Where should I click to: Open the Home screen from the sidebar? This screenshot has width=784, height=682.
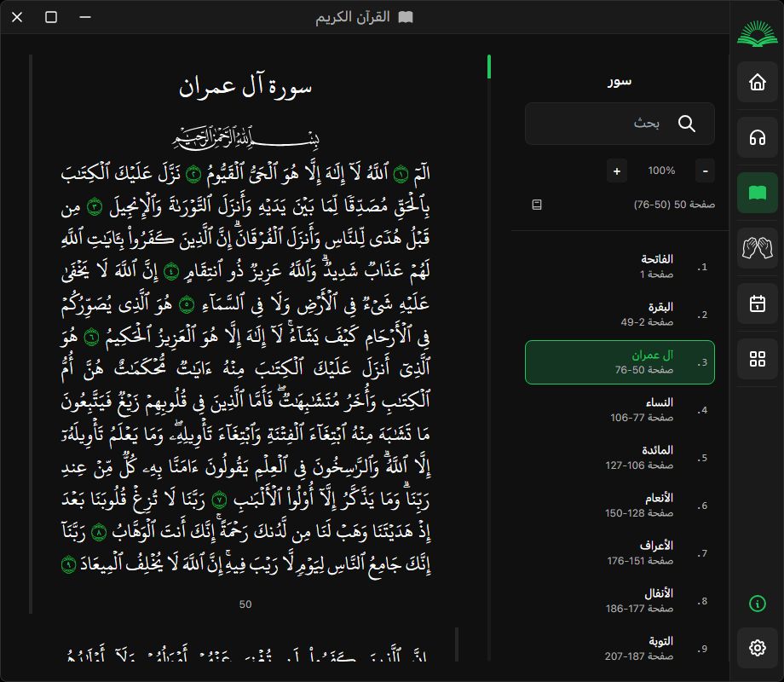757,82
